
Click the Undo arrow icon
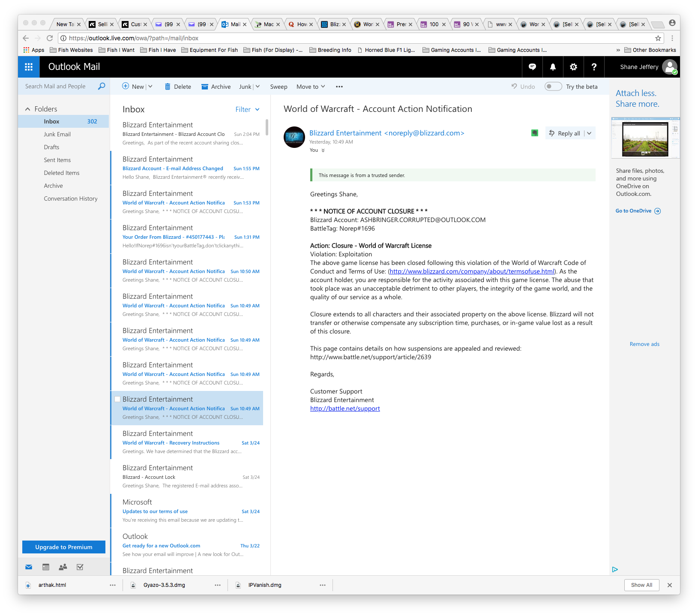[x=514, y=86]
